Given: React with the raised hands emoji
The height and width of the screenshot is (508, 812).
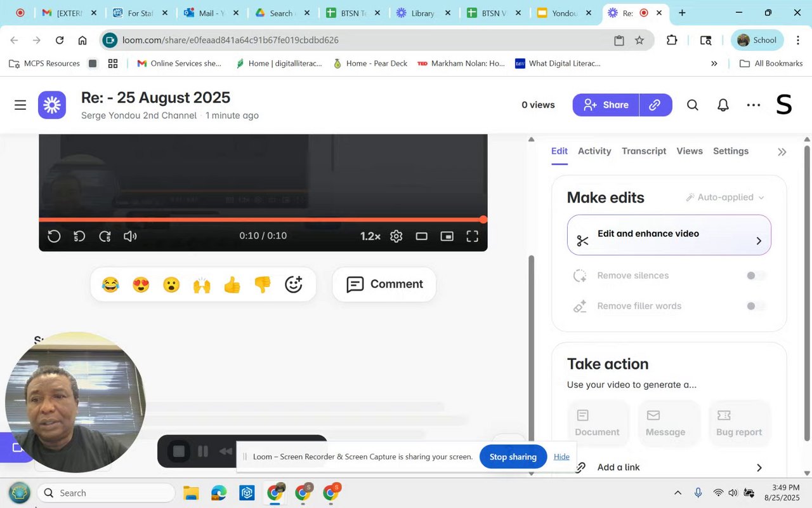Looking at the screenshot, I should (202, 284).
